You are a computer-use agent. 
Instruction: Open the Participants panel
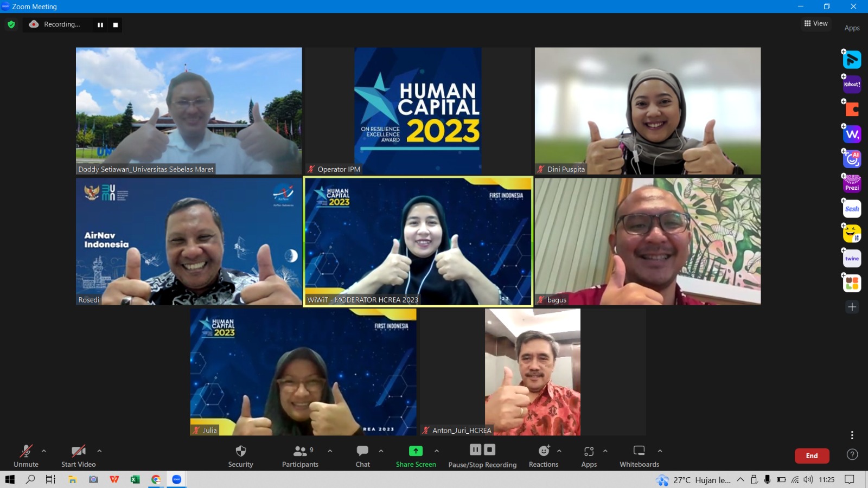[x=300, y=456]
